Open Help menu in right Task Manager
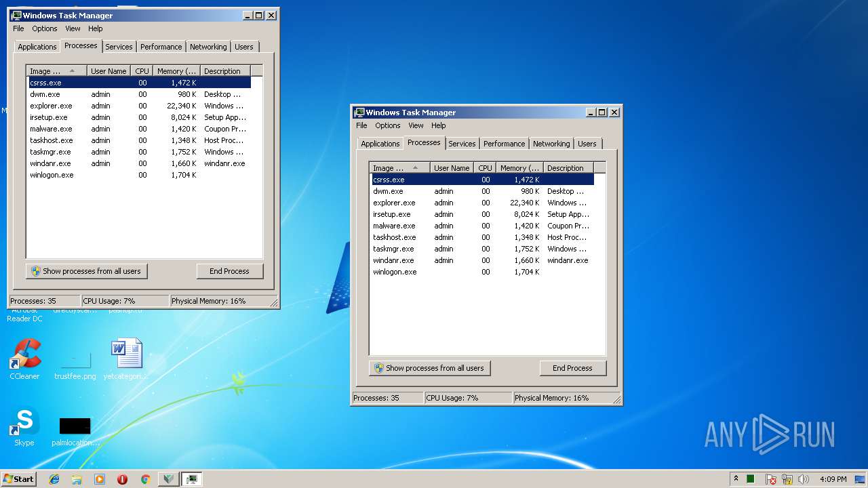The image size is (868, 488). [439, 125]
